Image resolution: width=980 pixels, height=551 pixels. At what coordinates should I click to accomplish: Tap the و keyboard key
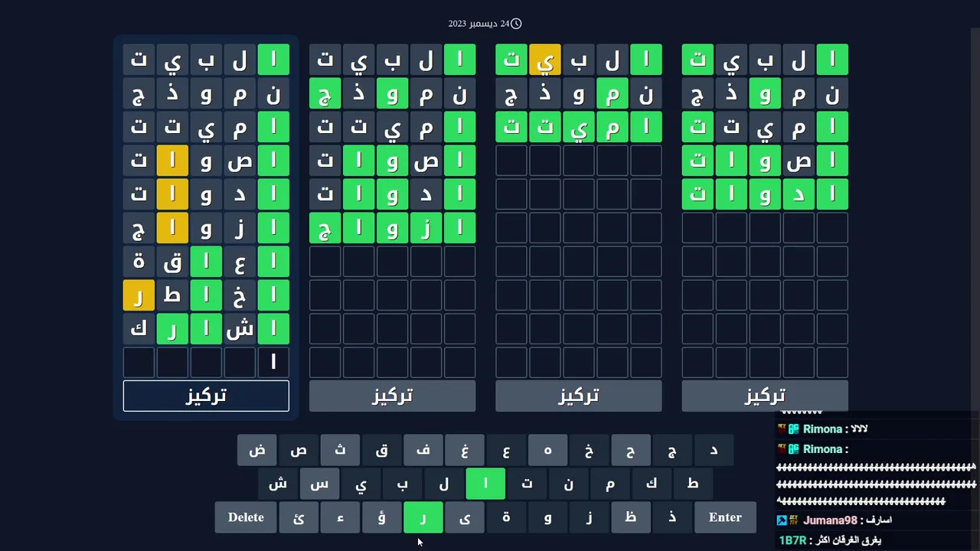click(x=547, y=517)
